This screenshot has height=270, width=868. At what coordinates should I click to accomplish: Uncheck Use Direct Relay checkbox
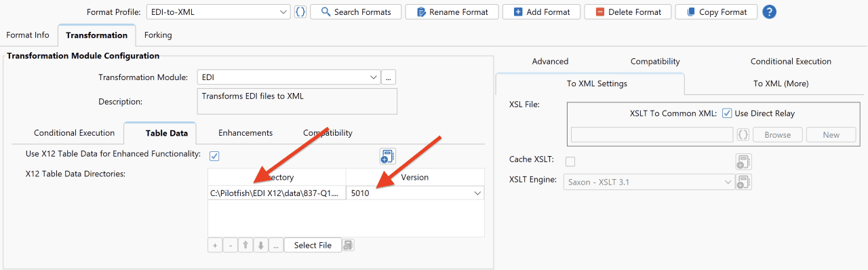point(727,113)
